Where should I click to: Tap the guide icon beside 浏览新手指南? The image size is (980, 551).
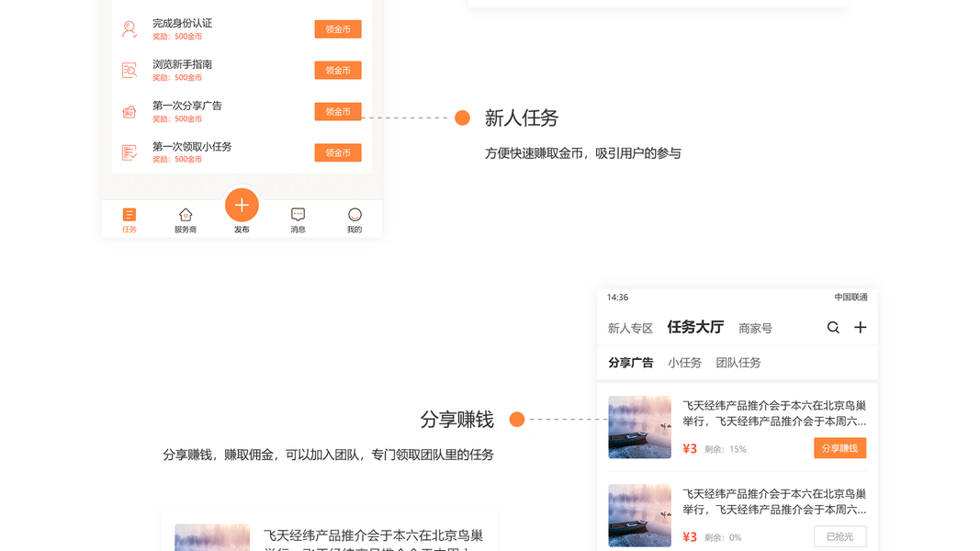[x=130, y=70]
